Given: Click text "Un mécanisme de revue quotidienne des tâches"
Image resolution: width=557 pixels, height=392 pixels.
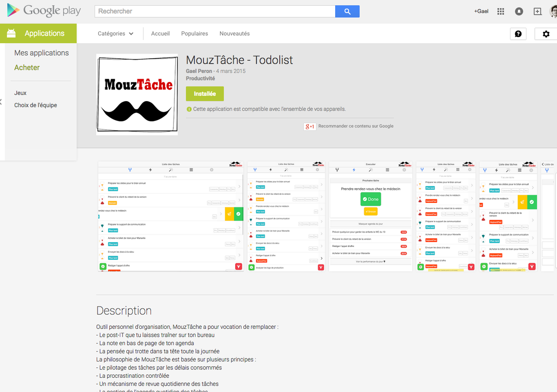Looking at the screenshot, I should 159,384.
